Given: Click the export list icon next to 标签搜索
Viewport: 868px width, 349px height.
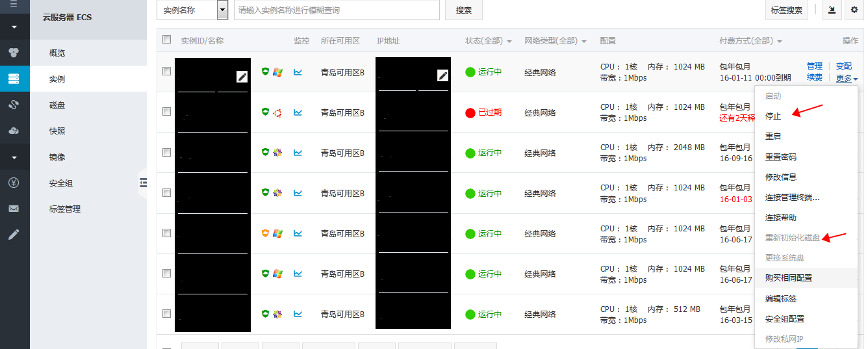Looking at the screenshot, I should [x=832, y=10].
